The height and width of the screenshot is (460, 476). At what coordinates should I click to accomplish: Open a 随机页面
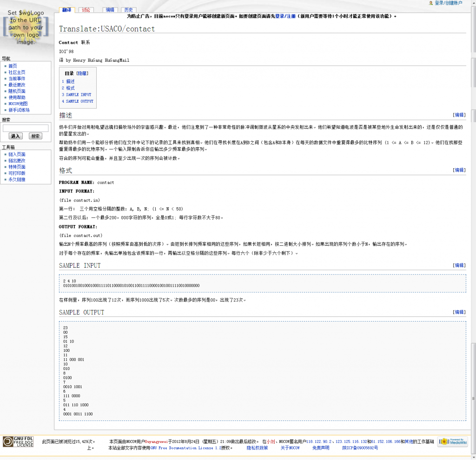[x=17, y=91]
